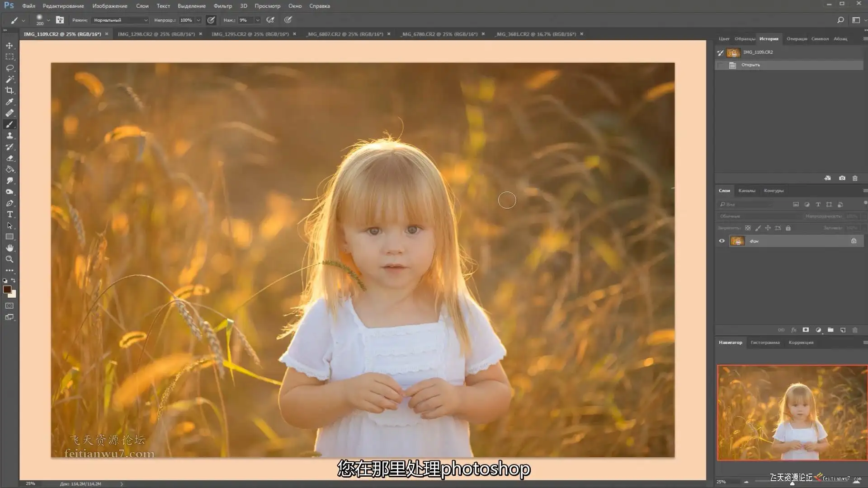The height and width of the screenshot is (488, 868).
Task: Click the Navigator preview thumbnail
Action: click(x=792, y=413)
